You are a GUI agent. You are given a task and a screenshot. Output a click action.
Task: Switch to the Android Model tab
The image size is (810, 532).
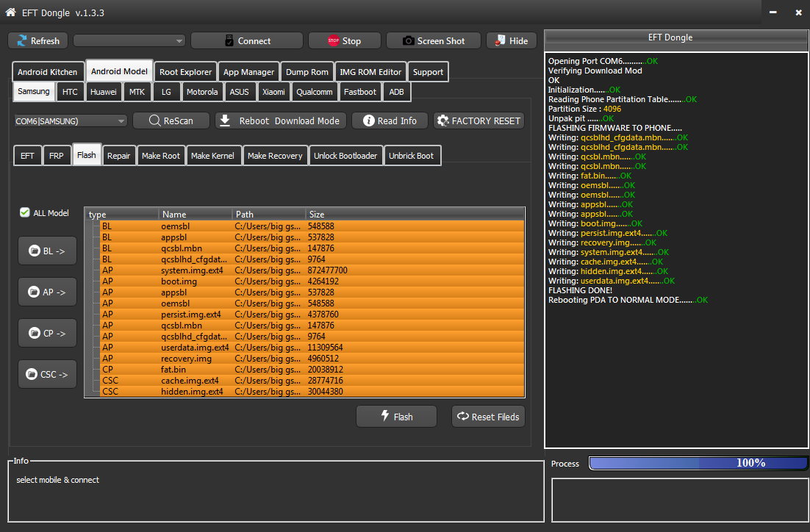pos(119,71)
